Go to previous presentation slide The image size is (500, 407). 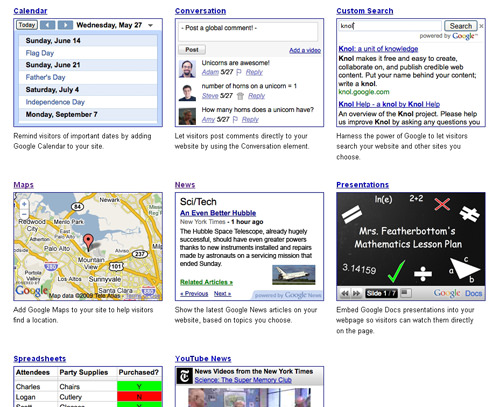coord(345,294)
